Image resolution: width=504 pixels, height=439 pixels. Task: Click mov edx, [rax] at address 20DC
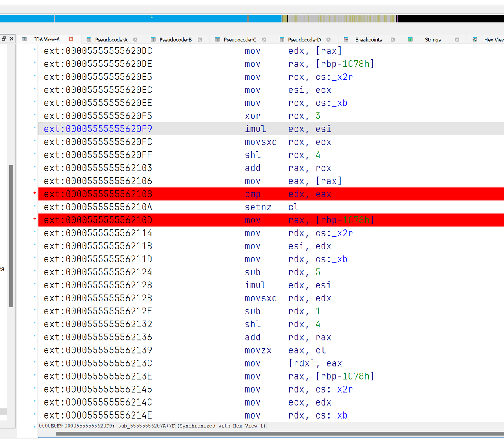pos(293,51)
